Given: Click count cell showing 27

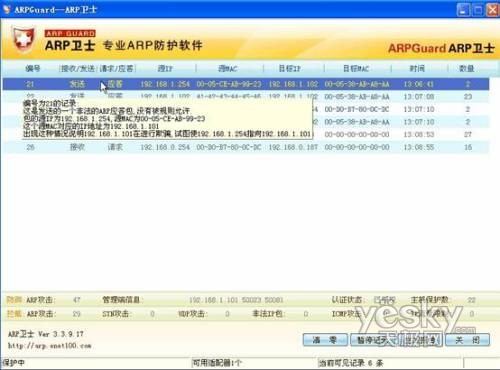Looking at the screenshot, I should [x=468, y=134].
